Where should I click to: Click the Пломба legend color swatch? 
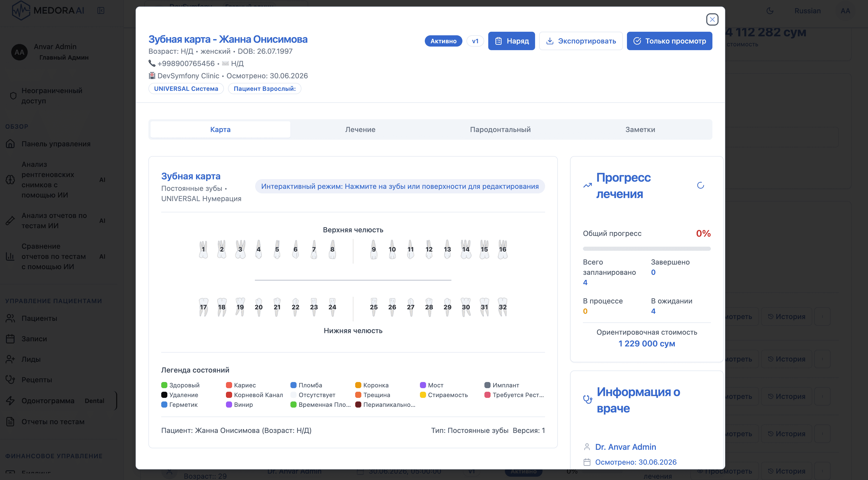[x=293, y=385]
